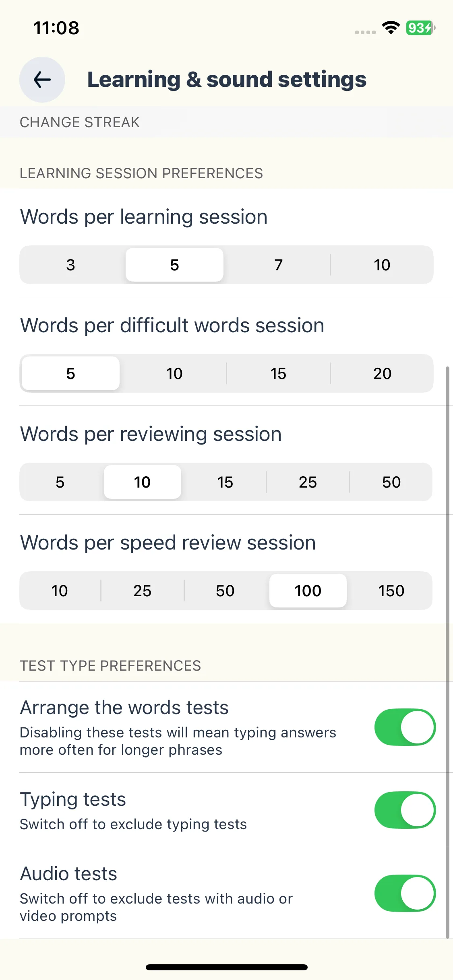Screen dimensions: 453x980
Task: Set words per learning session to 3
Action: pos(71,265)
